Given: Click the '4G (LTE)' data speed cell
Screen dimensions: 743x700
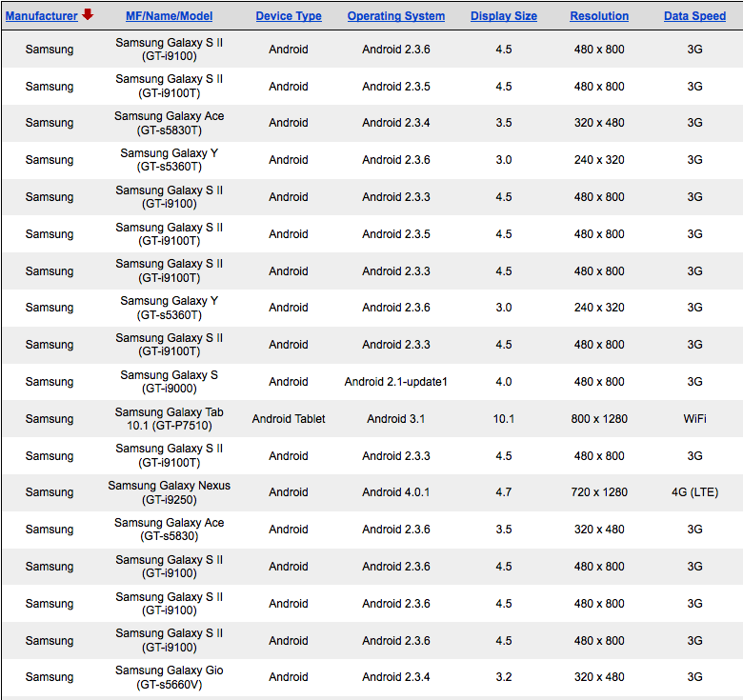Looking at the screenshot, I should (x=694, y=492).
